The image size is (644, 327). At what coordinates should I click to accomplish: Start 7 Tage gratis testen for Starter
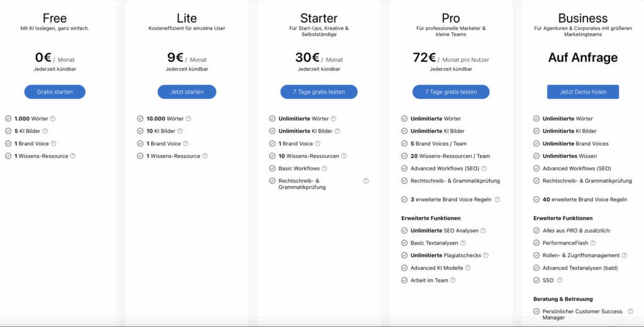pos(319,92)
